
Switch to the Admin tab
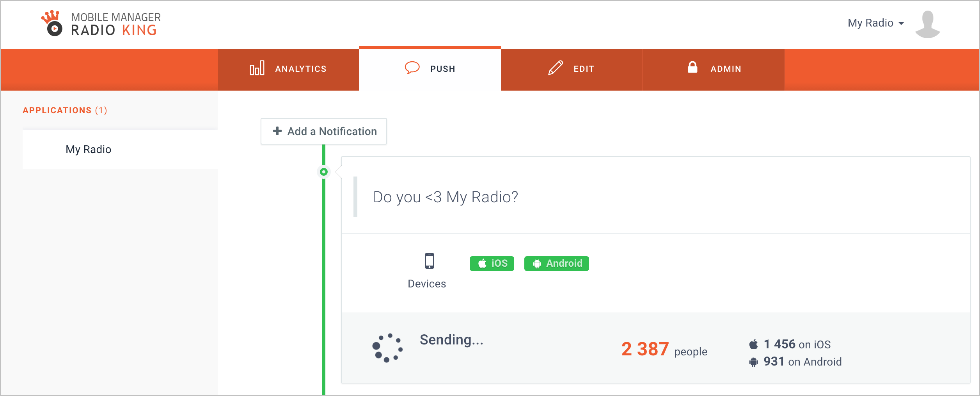(x=714, y=70)
